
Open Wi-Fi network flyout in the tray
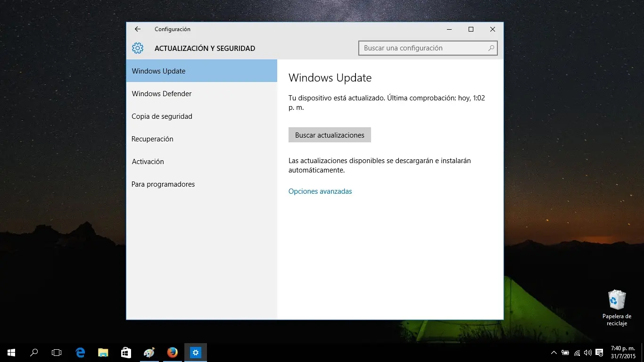tap(577, 353)
